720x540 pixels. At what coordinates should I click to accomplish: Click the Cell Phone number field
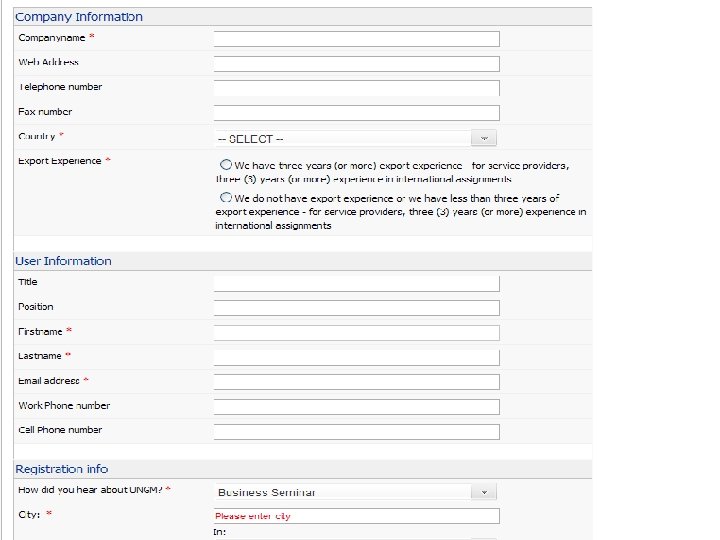pos(356,432)
